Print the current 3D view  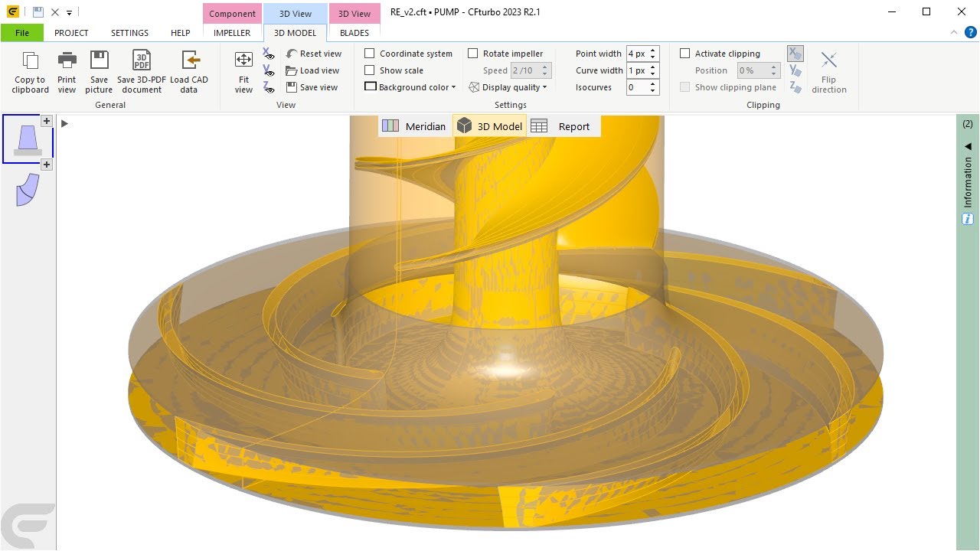point(67,73)
